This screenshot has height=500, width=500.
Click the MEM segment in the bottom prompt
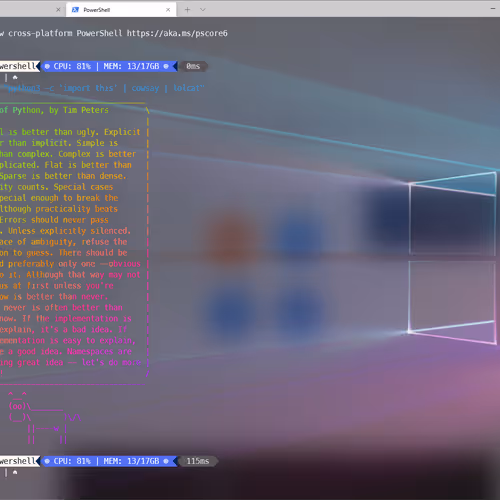tap(131, 461)
